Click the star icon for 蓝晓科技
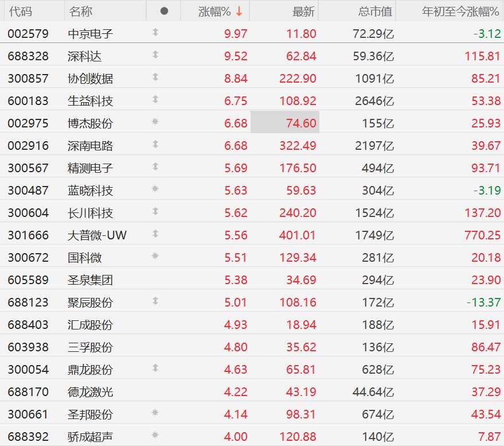This screenshot has width=504, height=446. [x=155, y=189]
